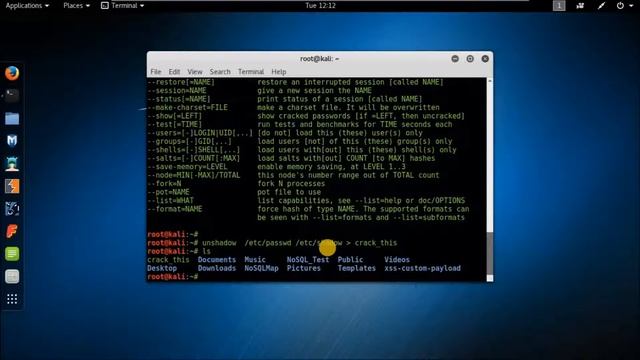Viewport: 640px width, 360px height.
Task: Open the Edit menu in terminal
Action: click(174, 72)
